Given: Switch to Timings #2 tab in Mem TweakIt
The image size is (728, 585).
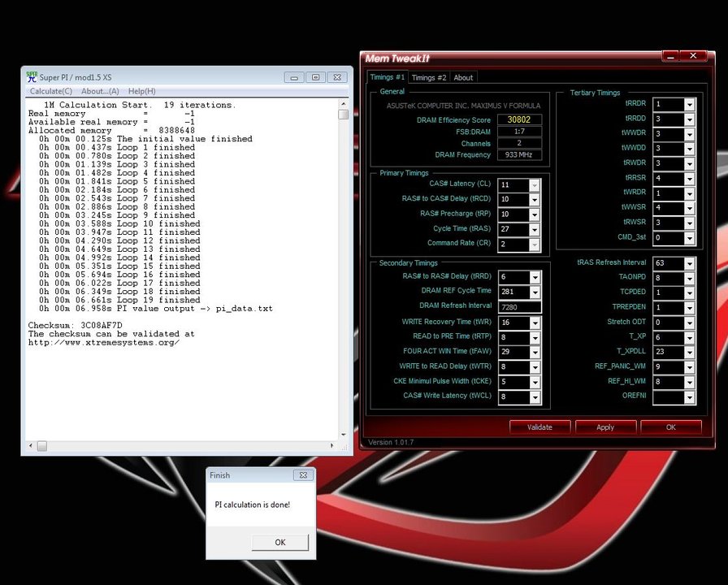Looking at the screenshot, I should (x=428, y=77).
